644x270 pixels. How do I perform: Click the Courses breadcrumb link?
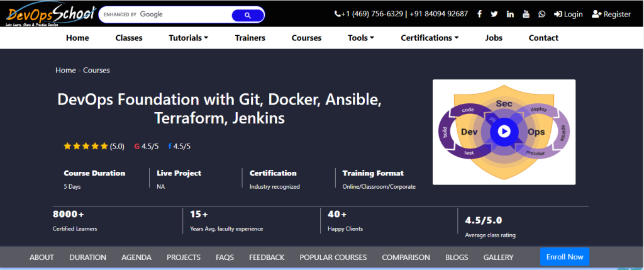click(x=96, y=70)
